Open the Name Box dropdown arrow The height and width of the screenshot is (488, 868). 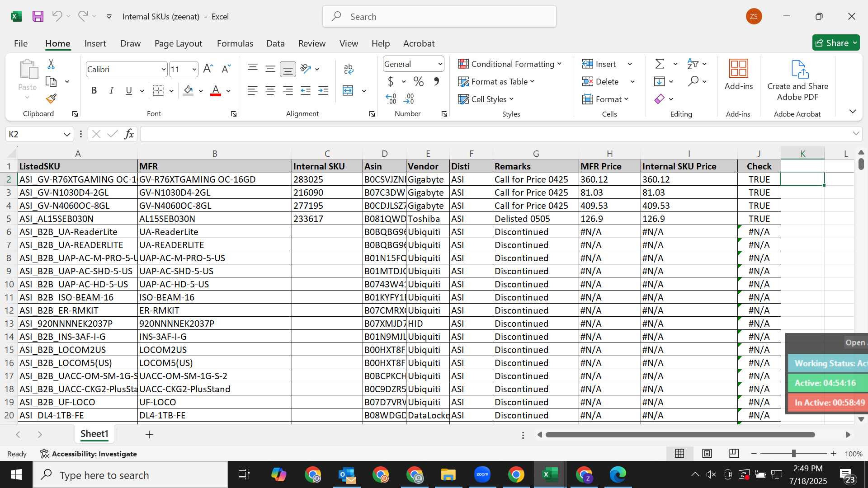67,134
